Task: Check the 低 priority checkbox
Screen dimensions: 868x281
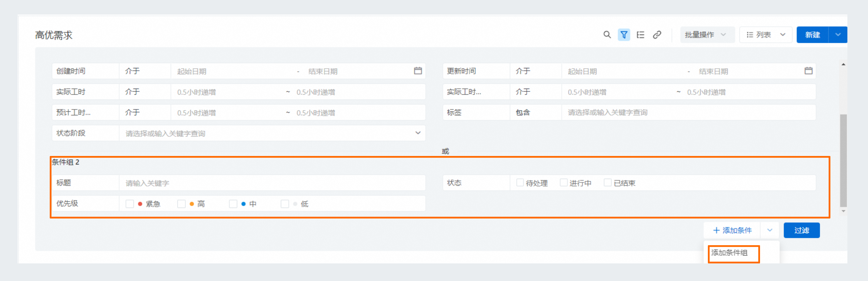Action: pos(285,204)
